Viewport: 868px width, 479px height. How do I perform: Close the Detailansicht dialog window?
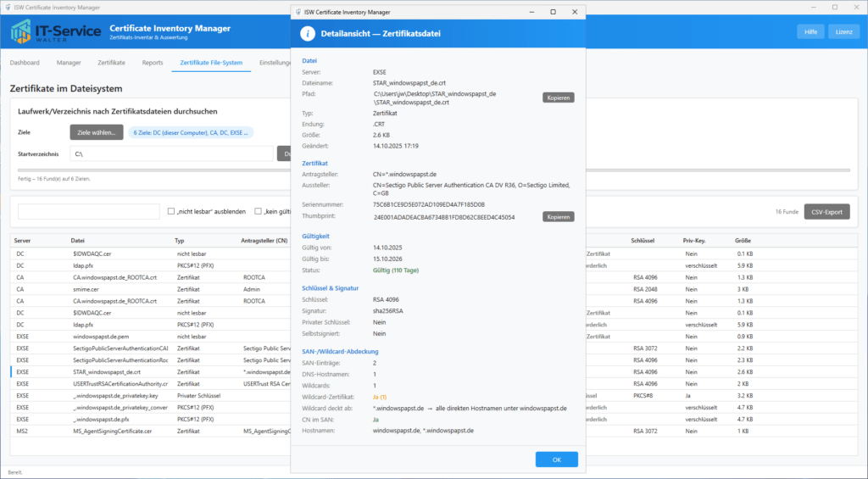[x=575, y=12]
